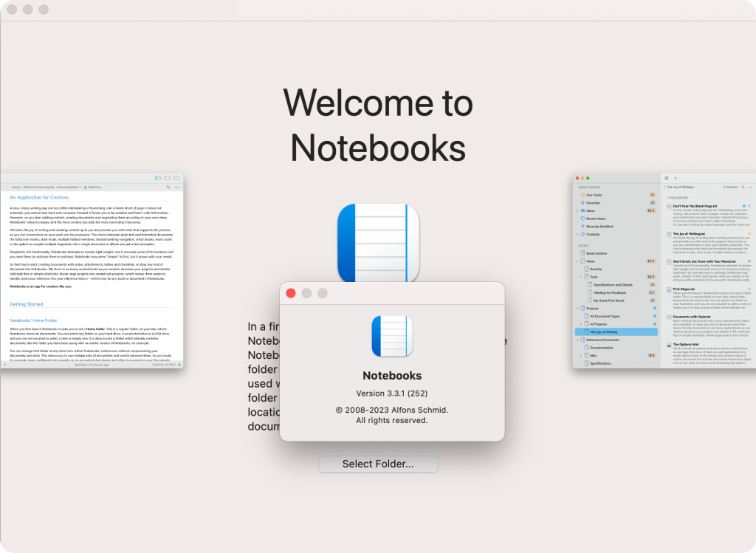Select the Due Tasks smart book icon
Viewport: 756px width, 553px height.
(582, 196)
